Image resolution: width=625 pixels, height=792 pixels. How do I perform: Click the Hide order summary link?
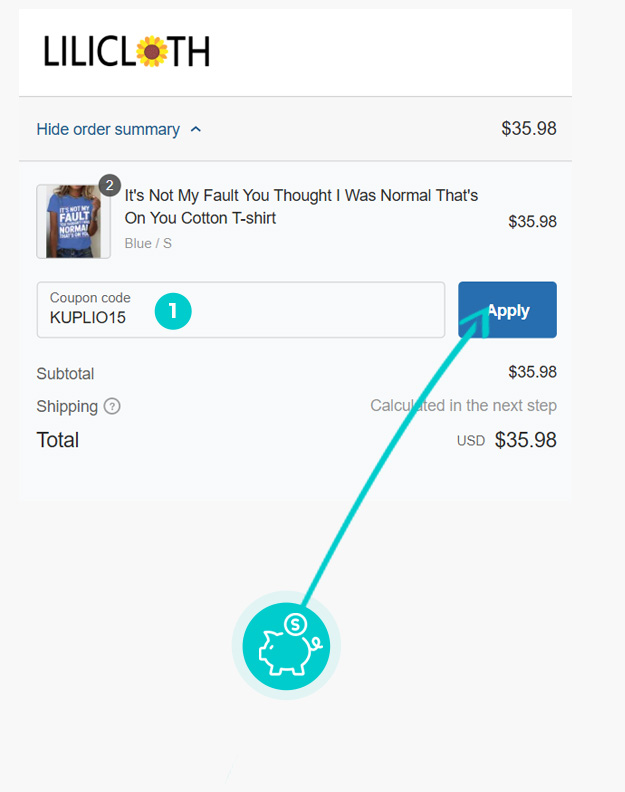click(108, 130)
